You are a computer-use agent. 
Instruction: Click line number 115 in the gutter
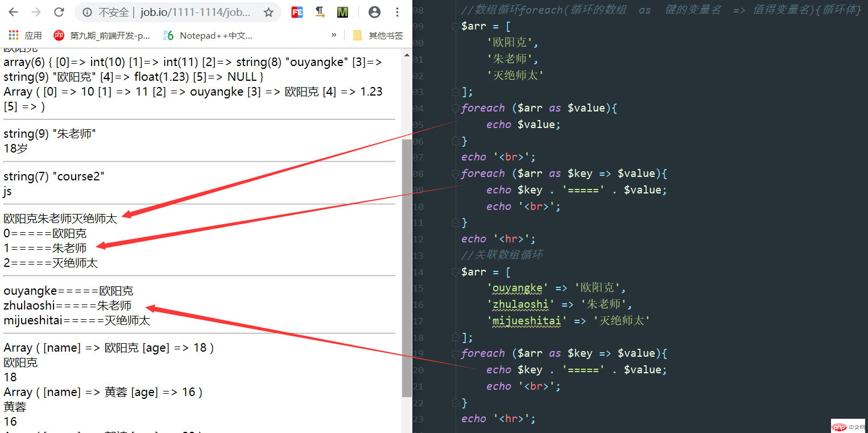(x=418, y=288)
